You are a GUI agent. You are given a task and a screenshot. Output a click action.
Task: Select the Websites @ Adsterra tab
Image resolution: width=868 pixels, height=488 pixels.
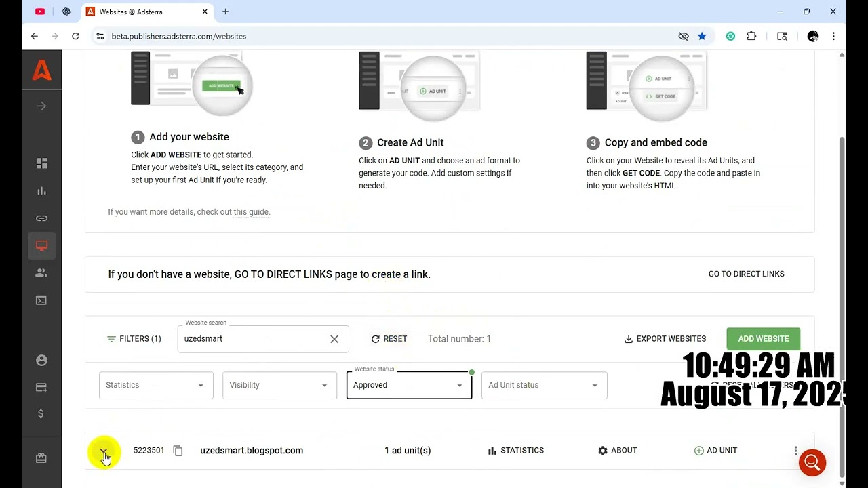click(146, 12)
